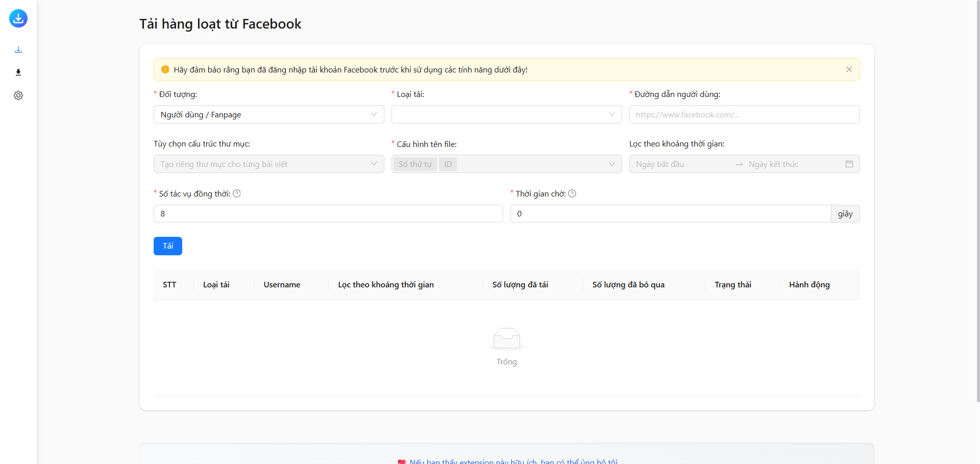The image size is (980, 464).
Task: Focus the wait time seconds field
Action: [671, 213]
